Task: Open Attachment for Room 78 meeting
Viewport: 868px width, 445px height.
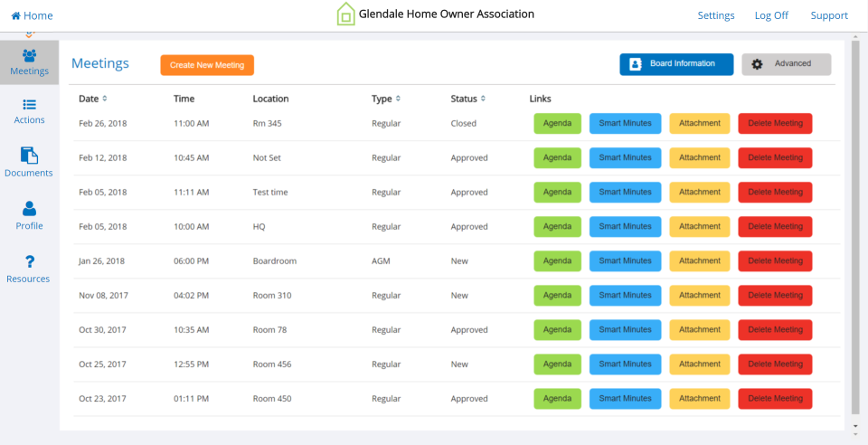Action: (700, 329)
